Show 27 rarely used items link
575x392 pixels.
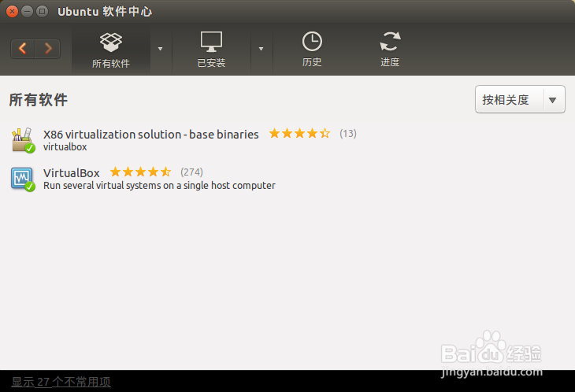61,382
